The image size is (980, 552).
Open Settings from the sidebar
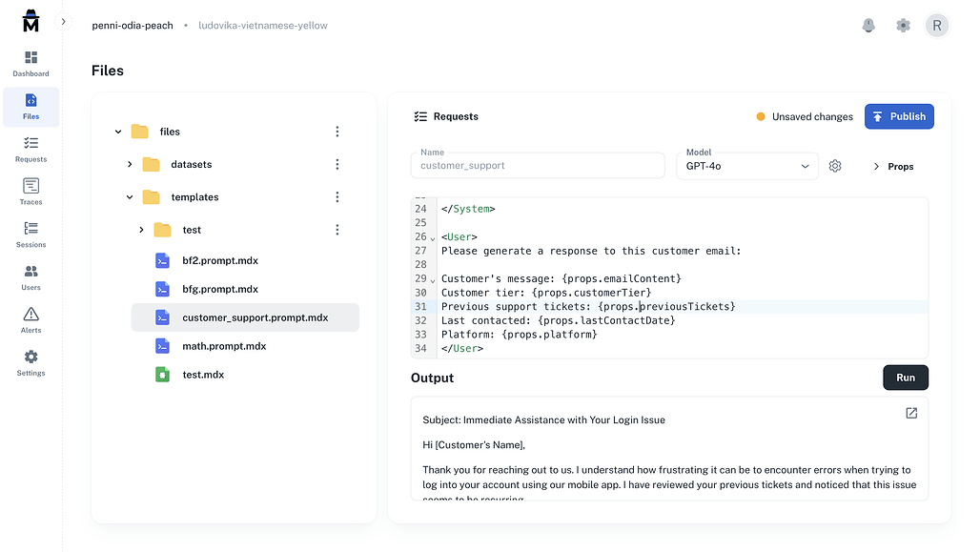pyautogui.click(x=31, y=364)
